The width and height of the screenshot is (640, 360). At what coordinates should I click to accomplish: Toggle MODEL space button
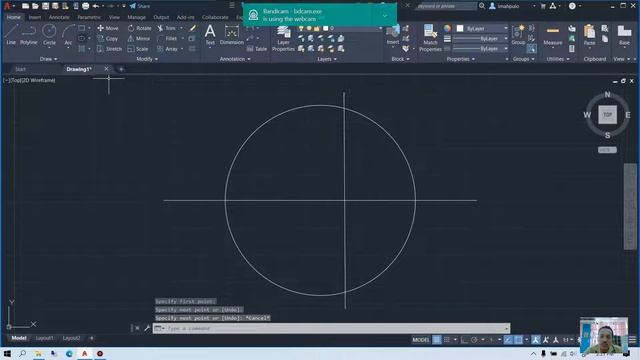(x=421, y=340)
